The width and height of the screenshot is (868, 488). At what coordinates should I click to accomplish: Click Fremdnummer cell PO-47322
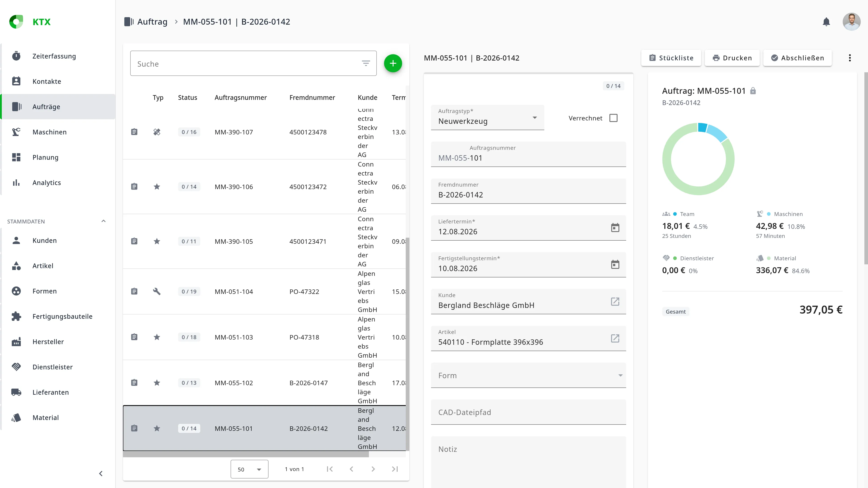click(304, 292)
